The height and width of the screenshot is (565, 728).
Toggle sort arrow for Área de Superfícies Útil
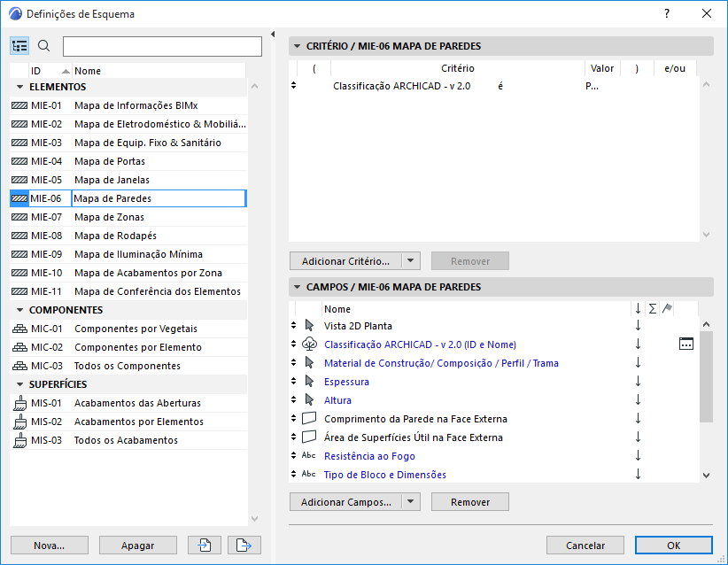(638, 437)
